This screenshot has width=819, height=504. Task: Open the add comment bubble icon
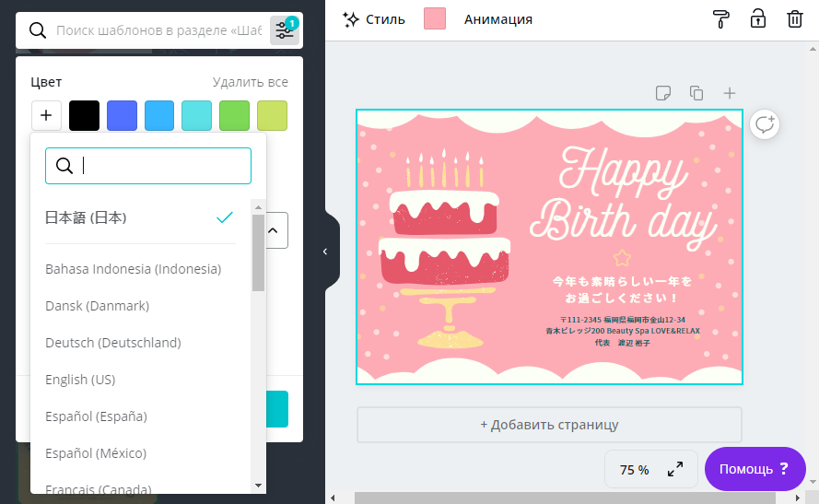(x=765, y=124)
